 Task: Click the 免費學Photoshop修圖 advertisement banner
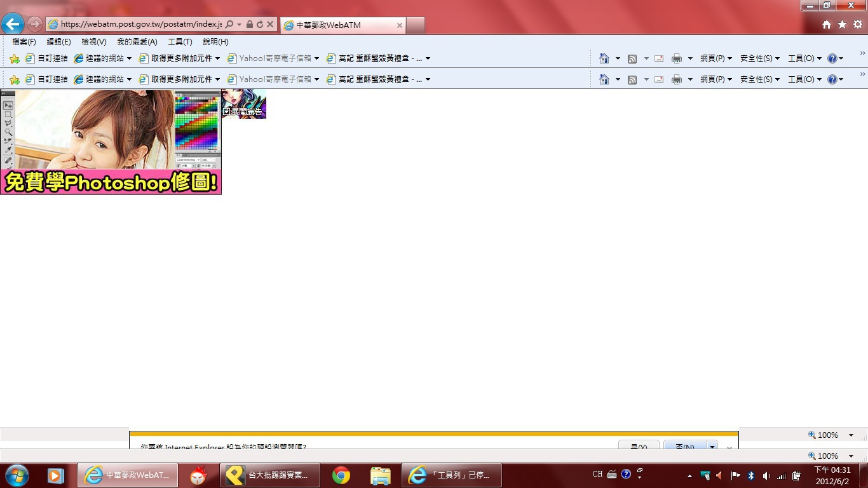pos(111,142)
